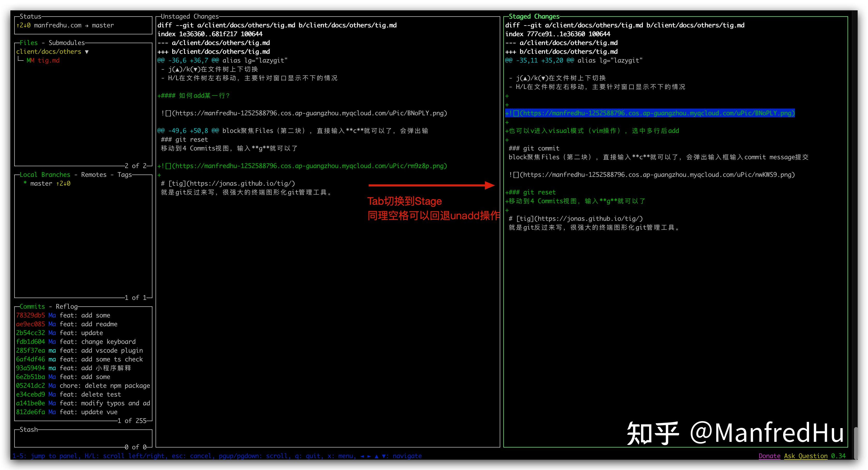Switch to the Remotes tab

pos(94,175)
